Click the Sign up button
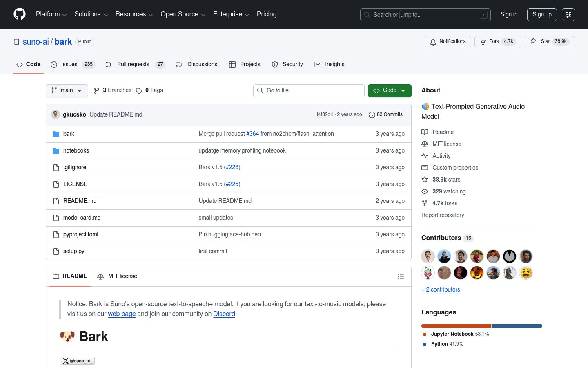The image size is (588, 368). [x=542, y=15]
